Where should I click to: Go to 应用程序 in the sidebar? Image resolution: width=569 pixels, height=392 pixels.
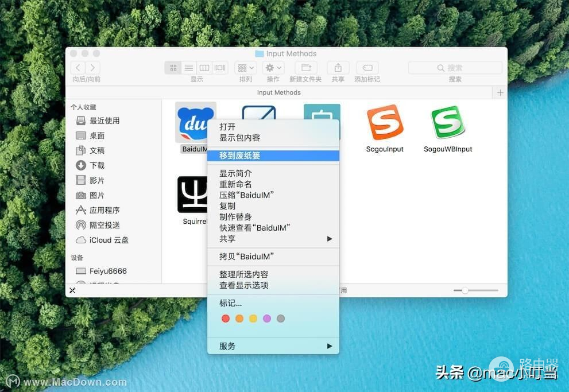click(x=104, y=210)
